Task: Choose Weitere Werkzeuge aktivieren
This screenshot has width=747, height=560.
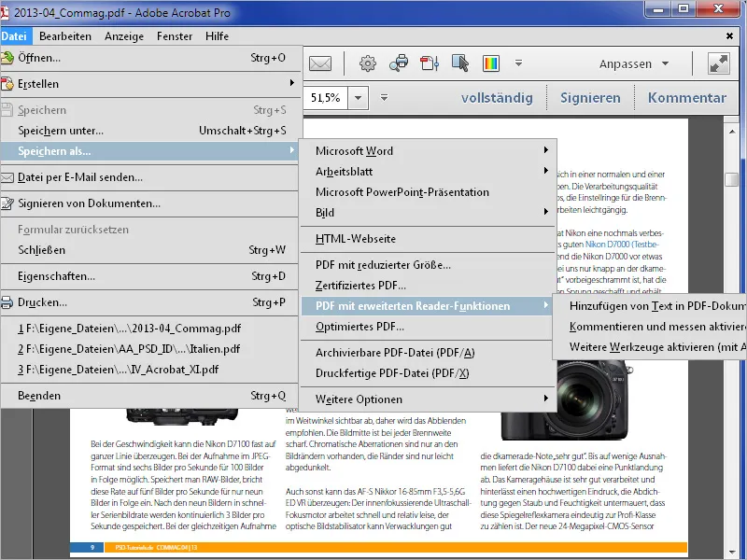Action: pos(650,347)
